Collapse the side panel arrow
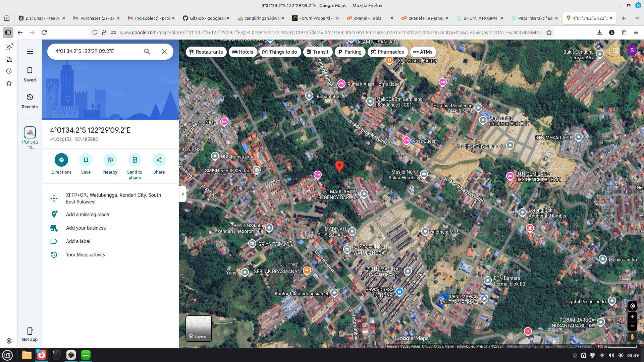This screenshot has height=362, width=644. click(x=182, y=194)
